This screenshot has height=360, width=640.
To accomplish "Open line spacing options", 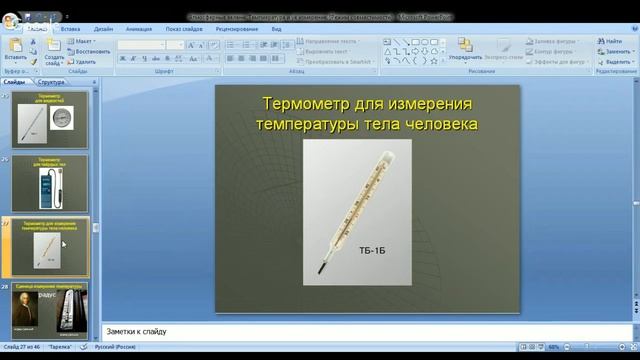I will pos(287,45).
